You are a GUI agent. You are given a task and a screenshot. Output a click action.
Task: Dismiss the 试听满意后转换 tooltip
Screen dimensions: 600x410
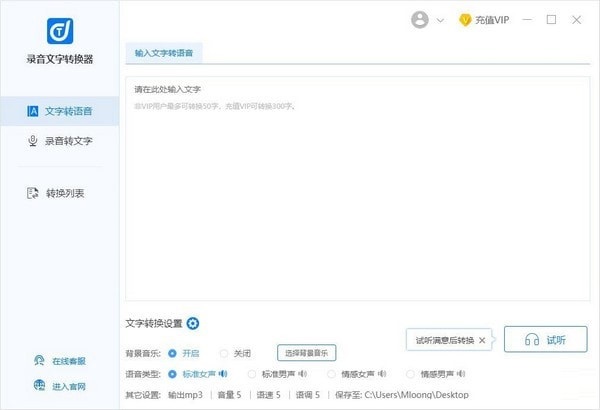482,340
